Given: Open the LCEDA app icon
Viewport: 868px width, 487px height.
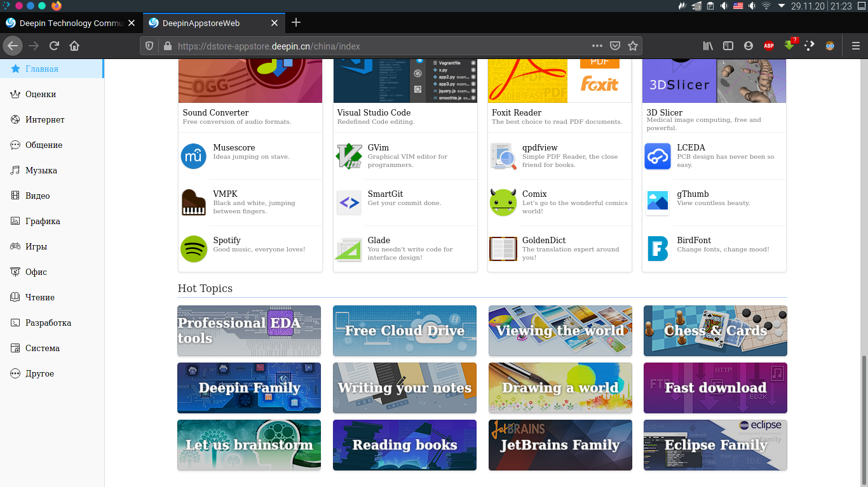Looking at the screenshot, I should 658,156.
